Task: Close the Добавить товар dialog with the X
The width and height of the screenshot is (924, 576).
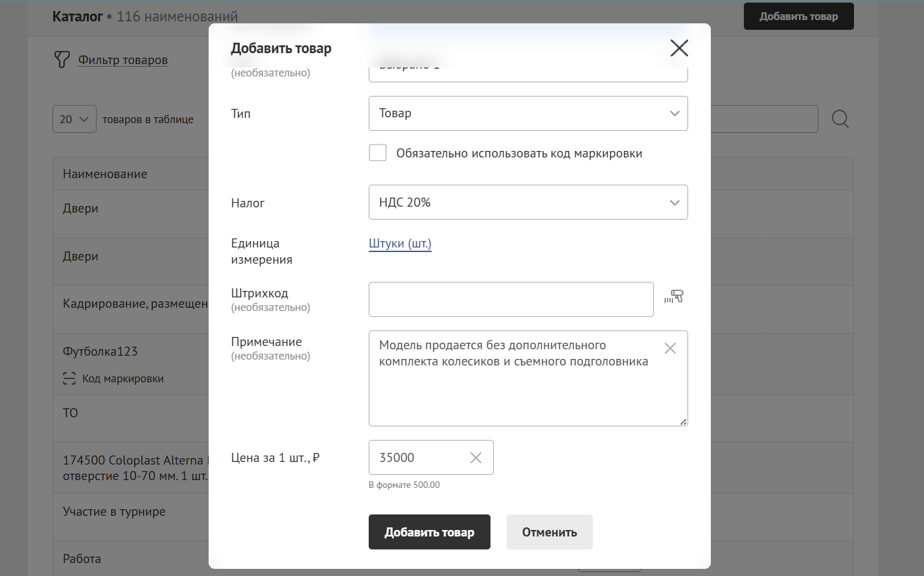Action: click(678, 48)
